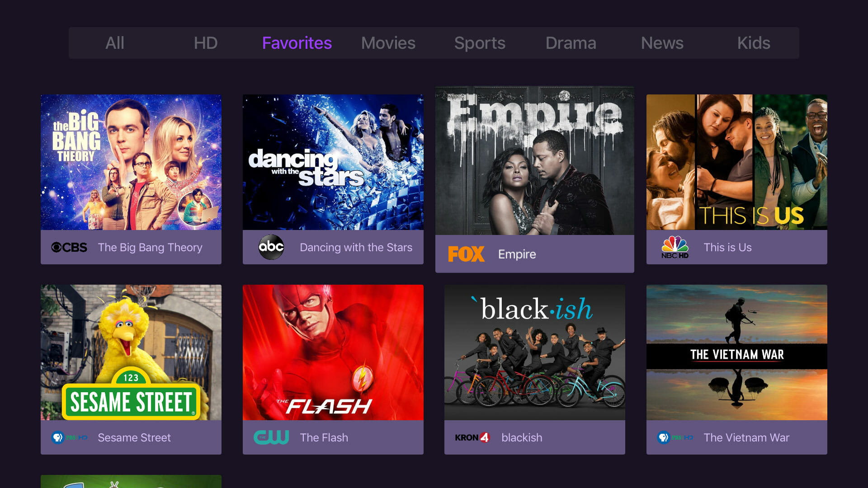Select the Favorites tab
Viewport: 868px width, 488px height.
click(x=297, y=42)
